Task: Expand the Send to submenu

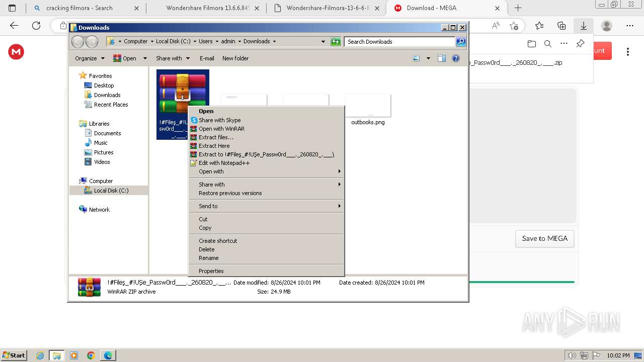Action: 266,206
